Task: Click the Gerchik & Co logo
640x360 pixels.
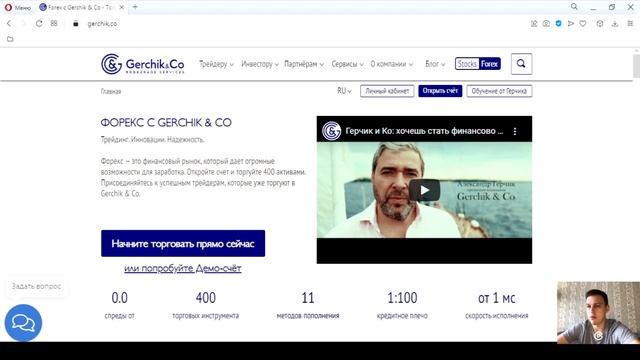Action: (x=142, y=64)
